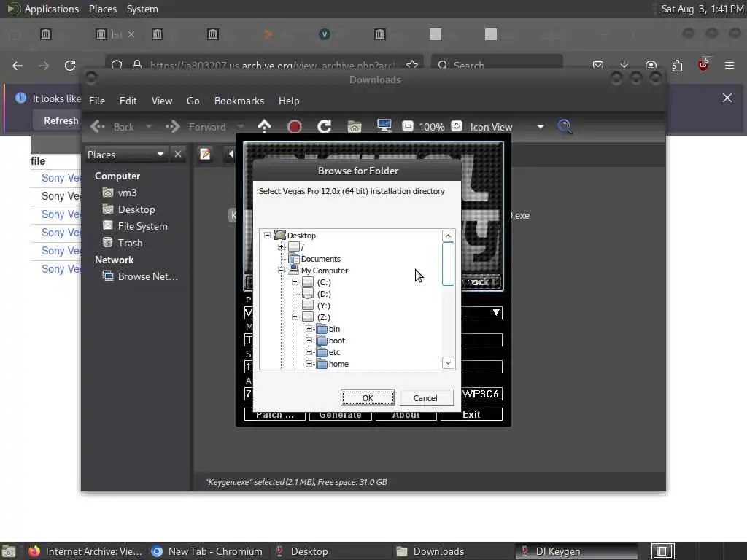The height and width of the screenshot is (560, 747).
Task: Open the Firefox hamburger menu
Action: (729, 65)
